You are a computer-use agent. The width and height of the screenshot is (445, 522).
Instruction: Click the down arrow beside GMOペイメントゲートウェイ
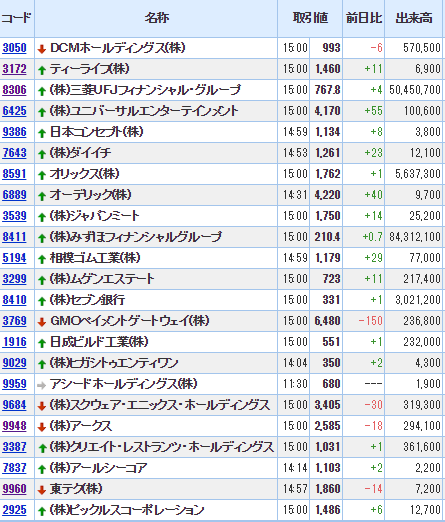click(x=42, y=322)
